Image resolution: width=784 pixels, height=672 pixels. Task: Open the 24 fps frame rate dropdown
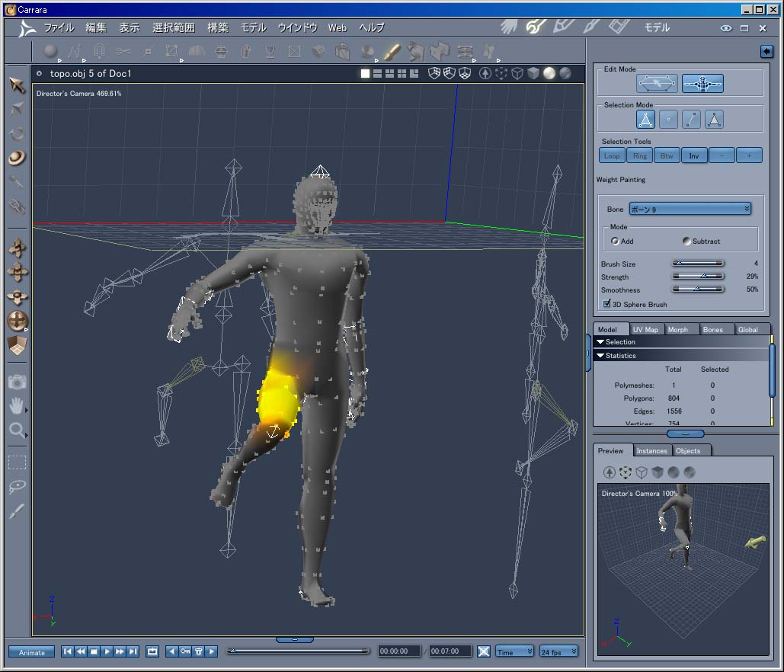click(558, 652)
